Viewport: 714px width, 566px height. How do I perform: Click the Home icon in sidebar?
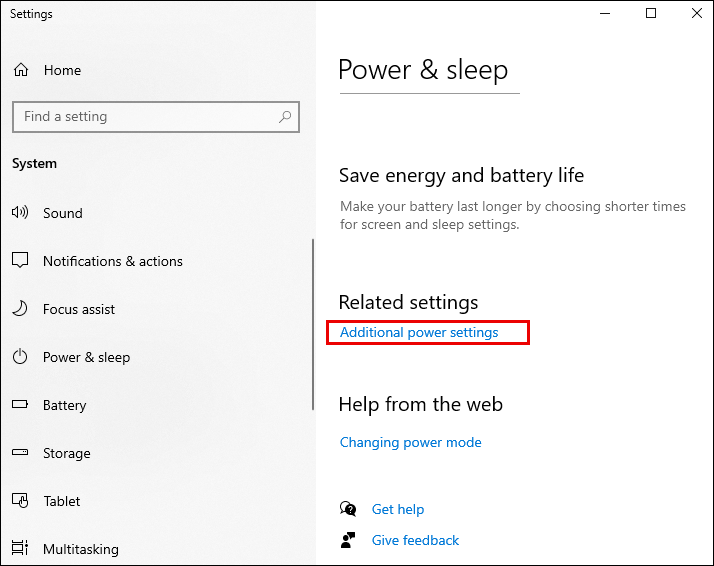pyautogui.click(x=20, y=71)
